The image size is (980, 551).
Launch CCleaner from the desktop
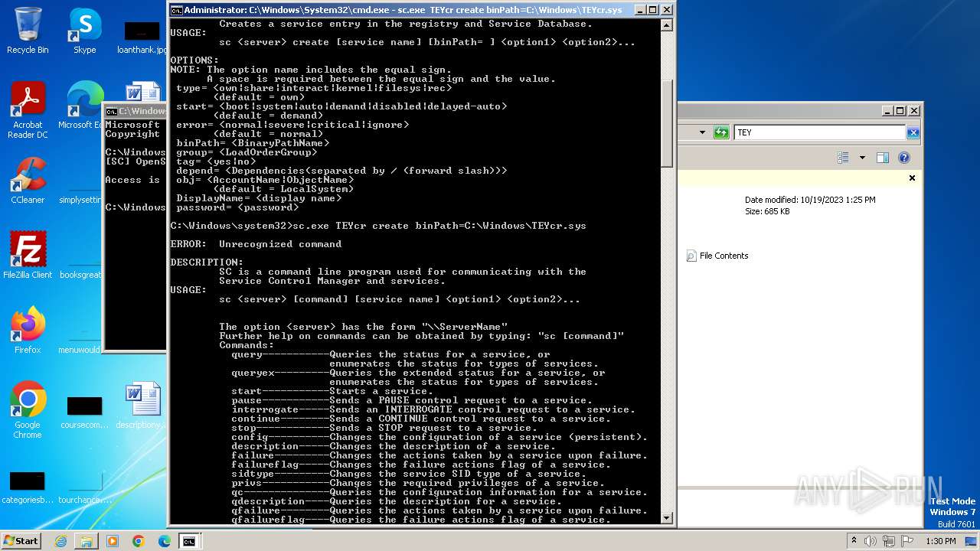(28, 181)
